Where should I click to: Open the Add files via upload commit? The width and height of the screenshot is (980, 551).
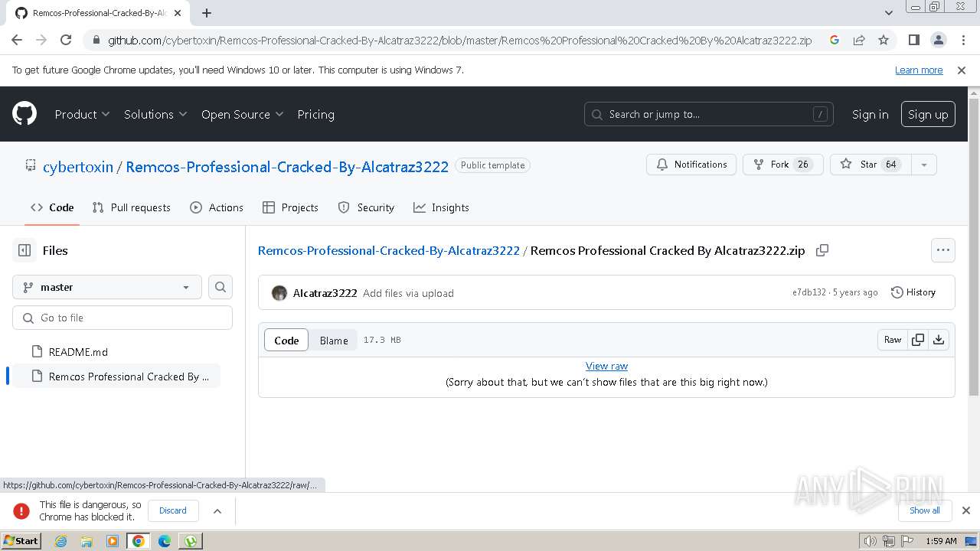tap(408, 293)
